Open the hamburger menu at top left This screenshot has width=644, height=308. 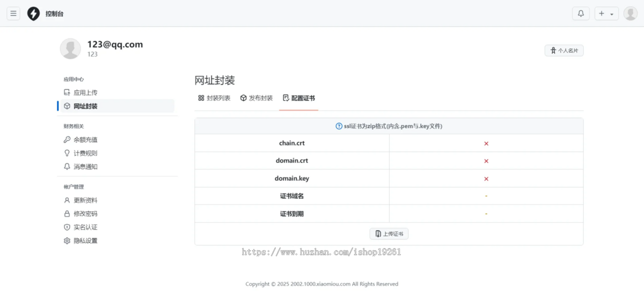coord(13,13)
